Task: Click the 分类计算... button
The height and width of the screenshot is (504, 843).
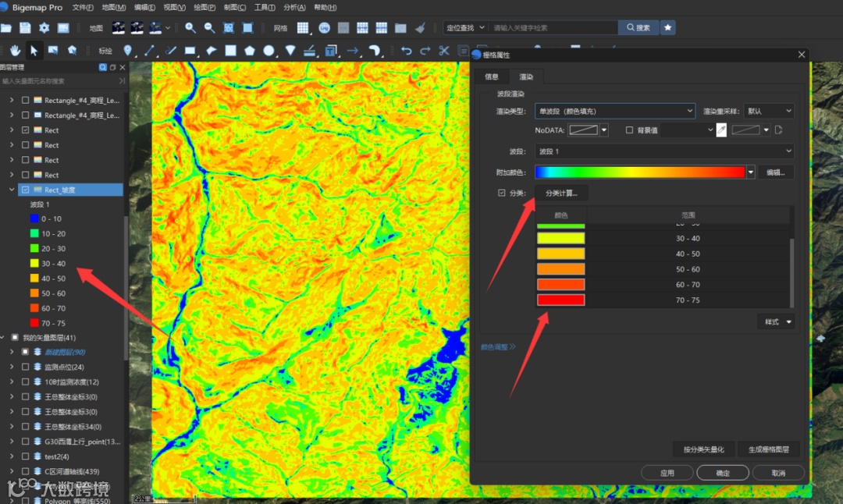Action: tap(561, 193)
